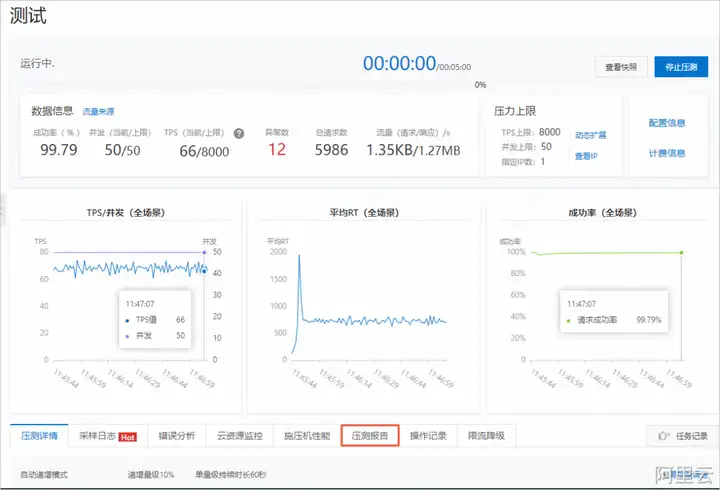The width and height of the screenshot is (720, 490).
Task: Click the total requests value 5986
Action: pos(332,150)
